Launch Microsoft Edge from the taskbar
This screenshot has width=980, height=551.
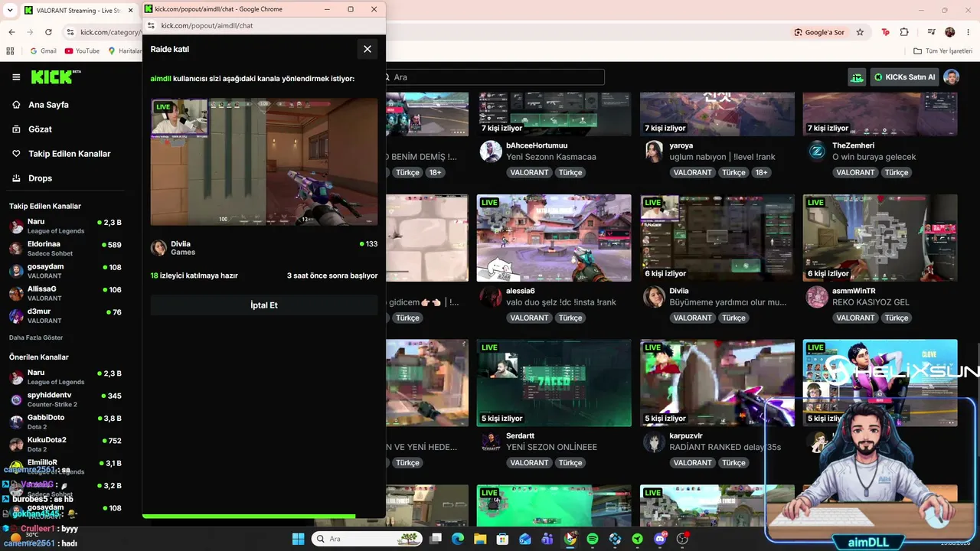click(458, 539)
